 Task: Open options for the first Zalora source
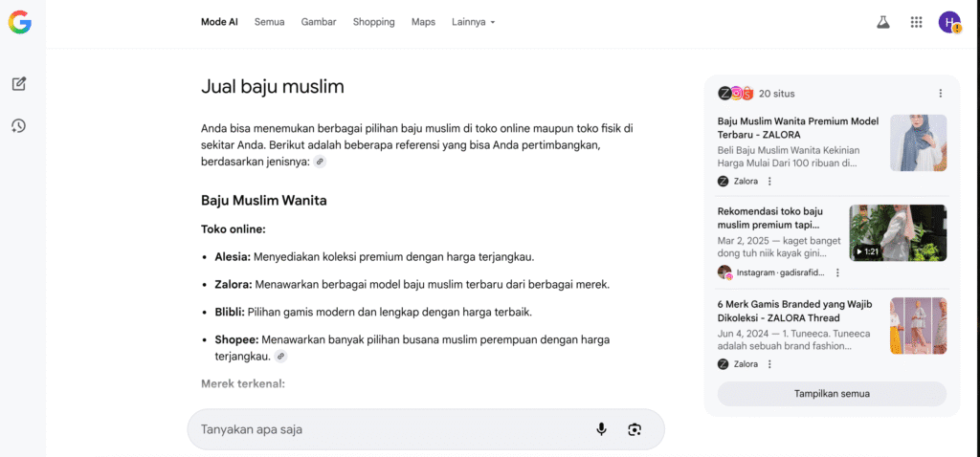tap(769, 182)
